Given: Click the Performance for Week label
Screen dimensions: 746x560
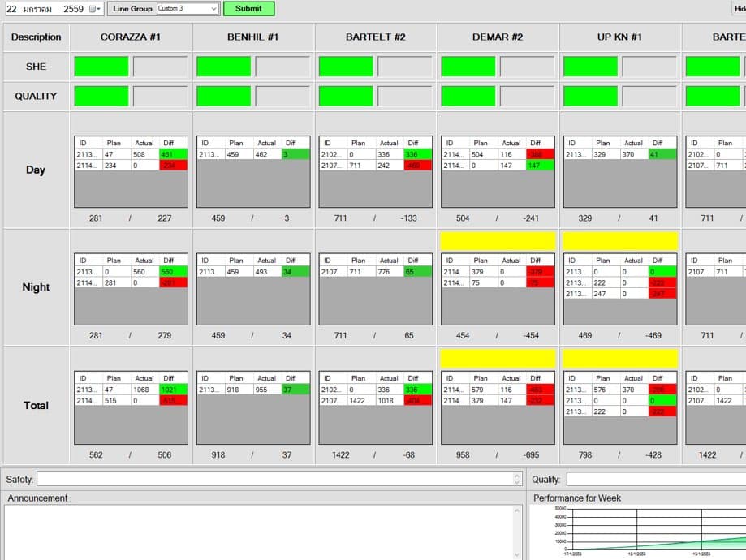Looking at the screenshot, I should pos(576,498).
